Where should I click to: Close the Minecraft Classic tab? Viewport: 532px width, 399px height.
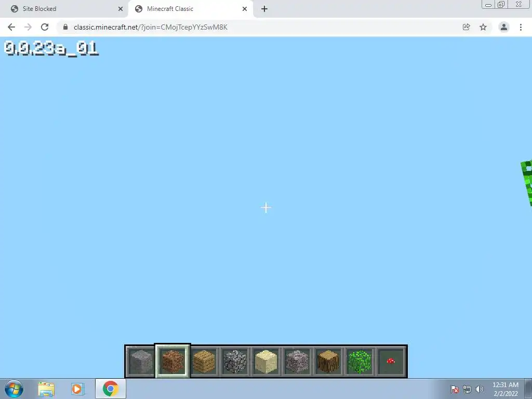pyautogui.click(x=245, y=9)
